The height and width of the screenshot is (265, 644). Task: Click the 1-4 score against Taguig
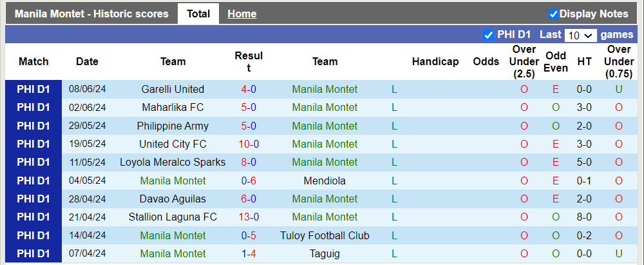(249, 253)
